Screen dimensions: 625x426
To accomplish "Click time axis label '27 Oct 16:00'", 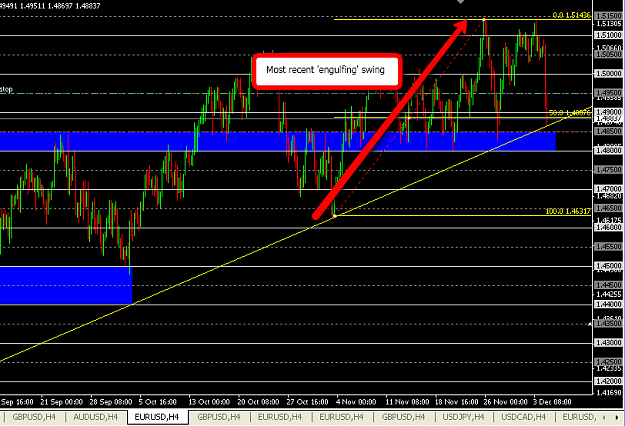I will click(307, 402).
